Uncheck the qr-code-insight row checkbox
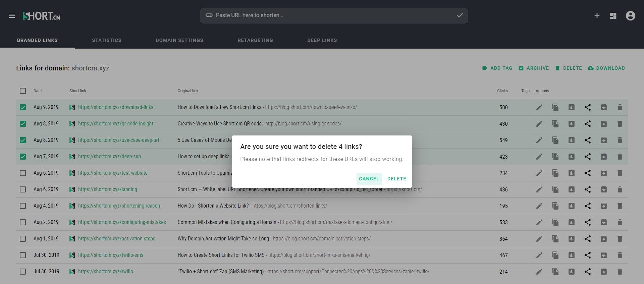The image size is (644, 284). (22, 124)
